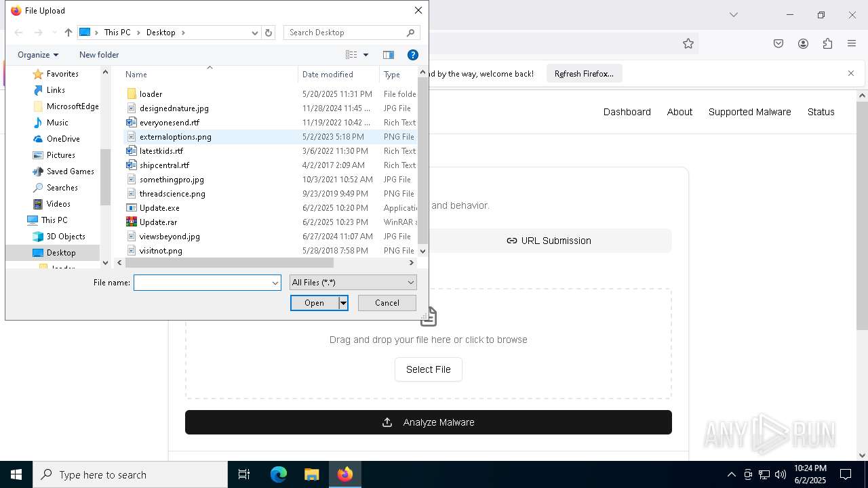Image resolution: width=868 pixels, height=488 pixels.
Task: Select everyonesend.rtf file
Action: [169, 123]
